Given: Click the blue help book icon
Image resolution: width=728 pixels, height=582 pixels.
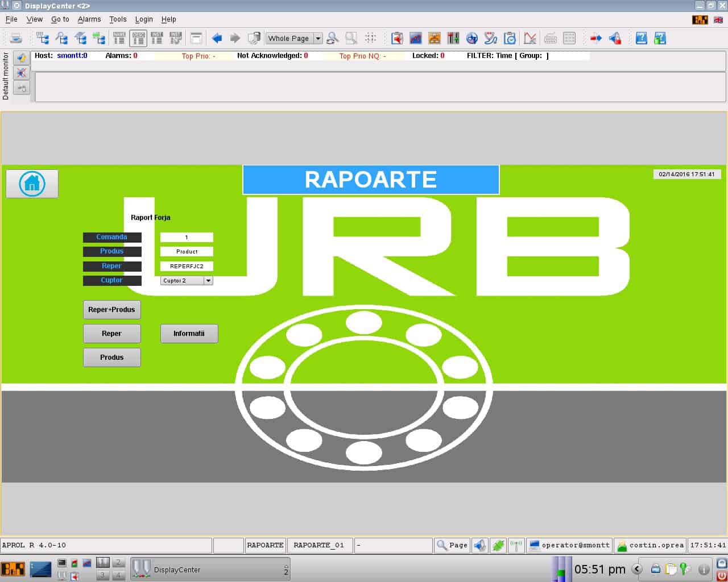Looking at the screenshot, I should pyautogui.click(x=641, y=38).
